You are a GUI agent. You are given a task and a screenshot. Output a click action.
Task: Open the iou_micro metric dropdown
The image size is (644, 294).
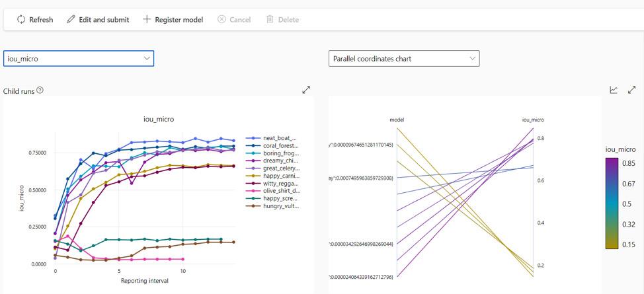79,59
